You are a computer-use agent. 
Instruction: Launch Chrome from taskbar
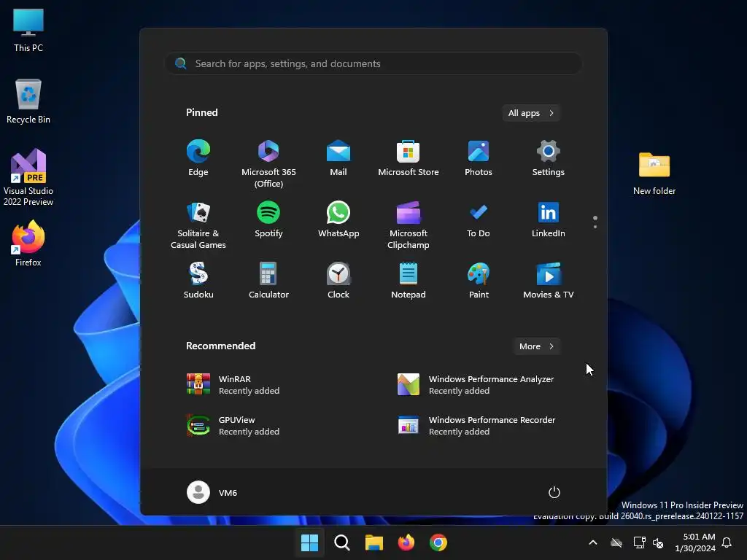click(x=438, y=542)
